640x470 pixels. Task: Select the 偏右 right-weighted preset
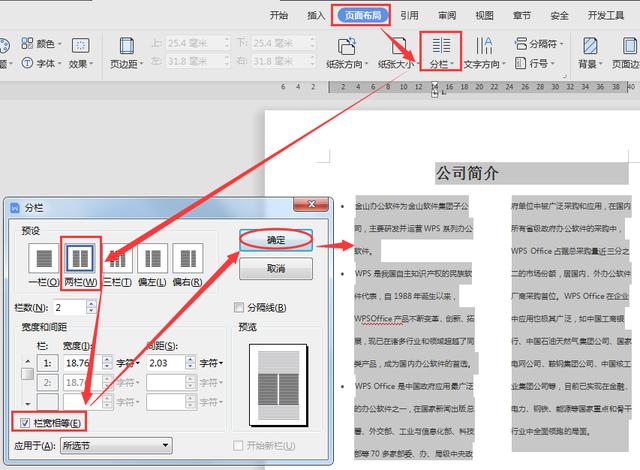coord(188,265)
